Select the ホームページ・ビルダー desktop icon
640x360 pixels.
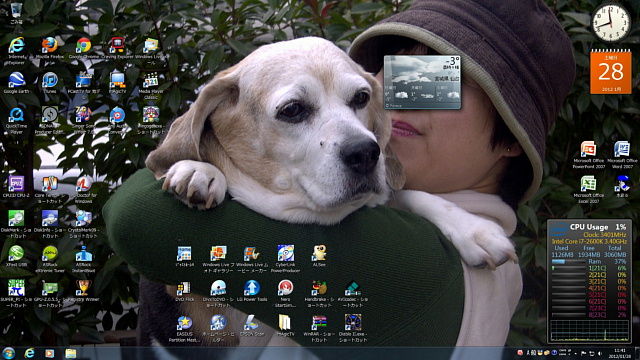click(218, 328)
